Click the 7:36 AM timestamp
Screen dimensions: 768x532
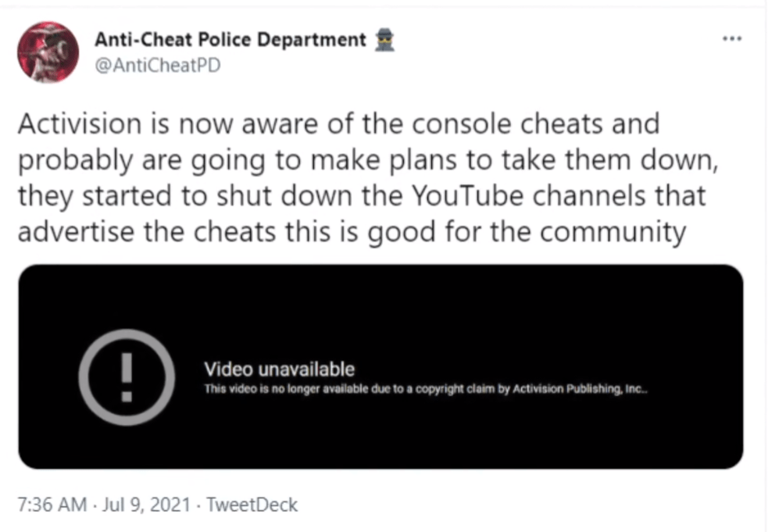click(x=51, y=505)
